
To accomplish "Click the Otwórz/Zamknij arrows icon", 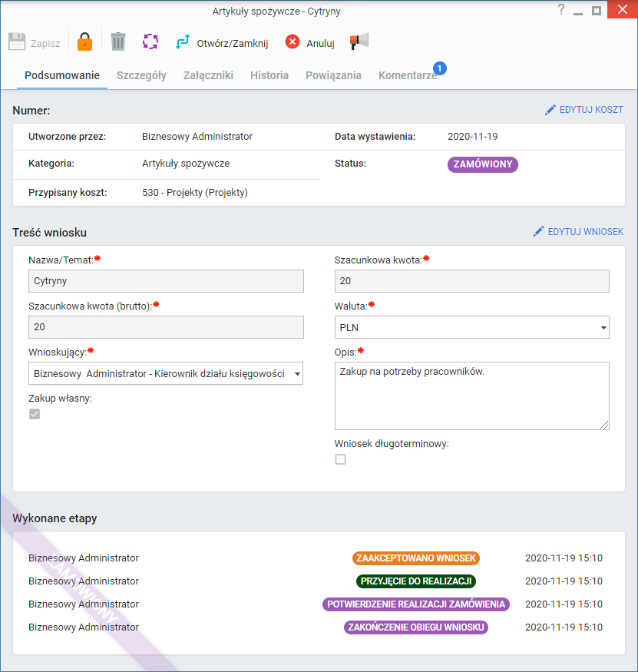I will pos(183,42).
